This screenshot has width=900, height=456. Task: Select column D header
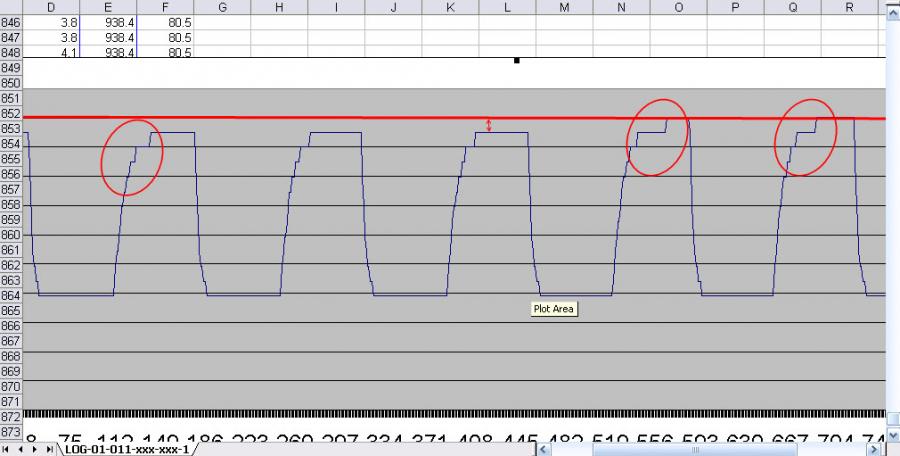pyautogui.click(x=50, y=7)
